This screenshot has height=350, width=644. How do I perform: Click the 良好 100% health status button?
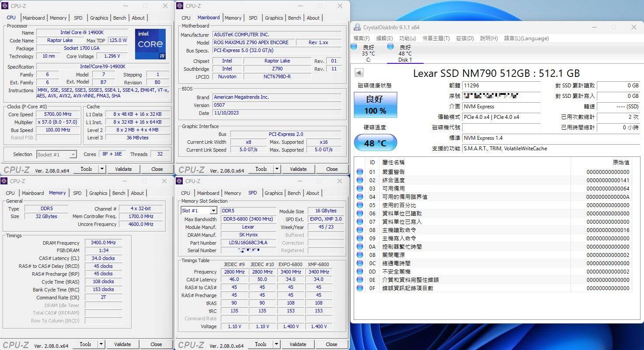(x=376, y=105)
